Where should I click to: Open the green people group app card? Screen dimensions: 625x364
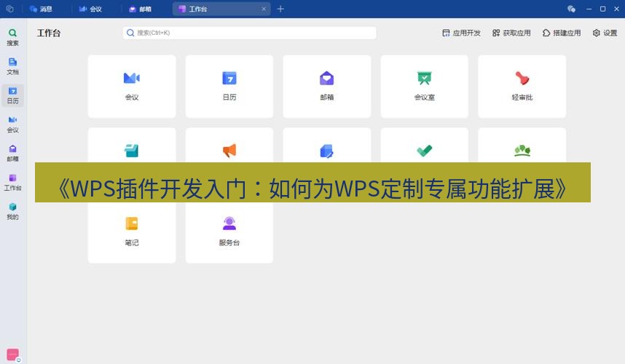[x=522, y=146]
